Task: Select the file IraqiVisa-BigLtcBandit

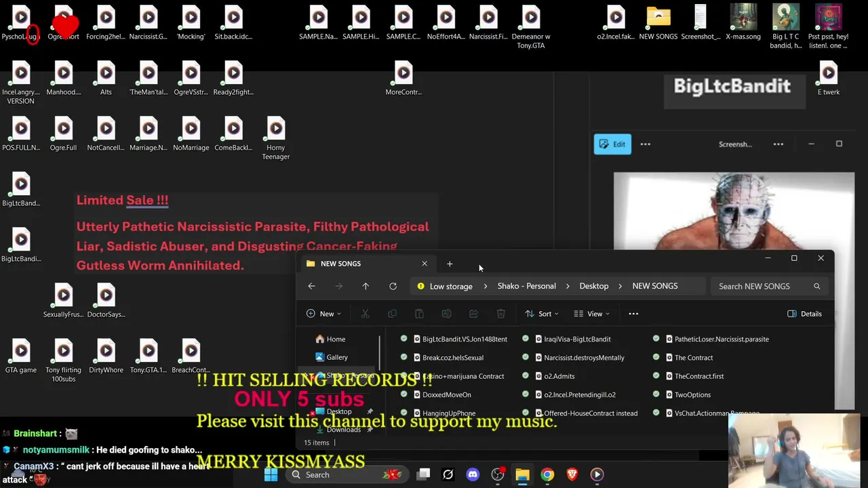Action: [x=577, y=339]
